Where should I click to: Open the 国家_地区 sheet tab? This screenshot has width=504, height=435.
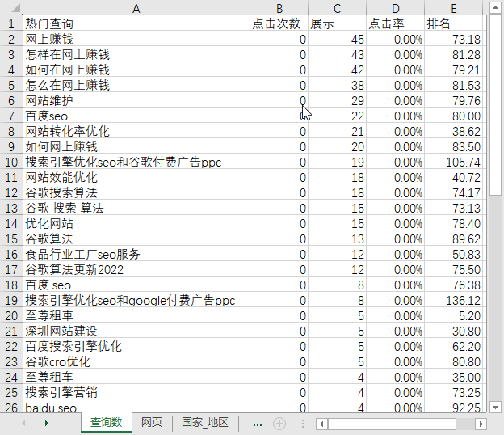tap(205, 422)
